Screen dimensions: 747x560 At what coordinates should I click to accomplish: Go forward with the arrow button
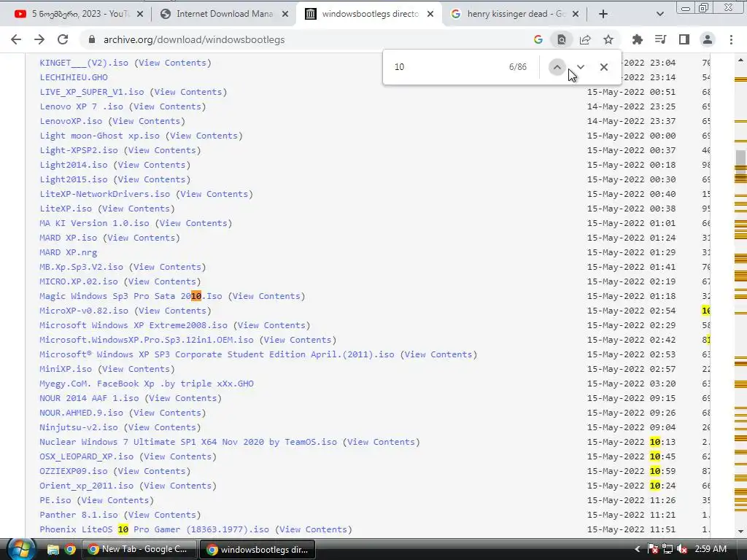click(39, 39)
